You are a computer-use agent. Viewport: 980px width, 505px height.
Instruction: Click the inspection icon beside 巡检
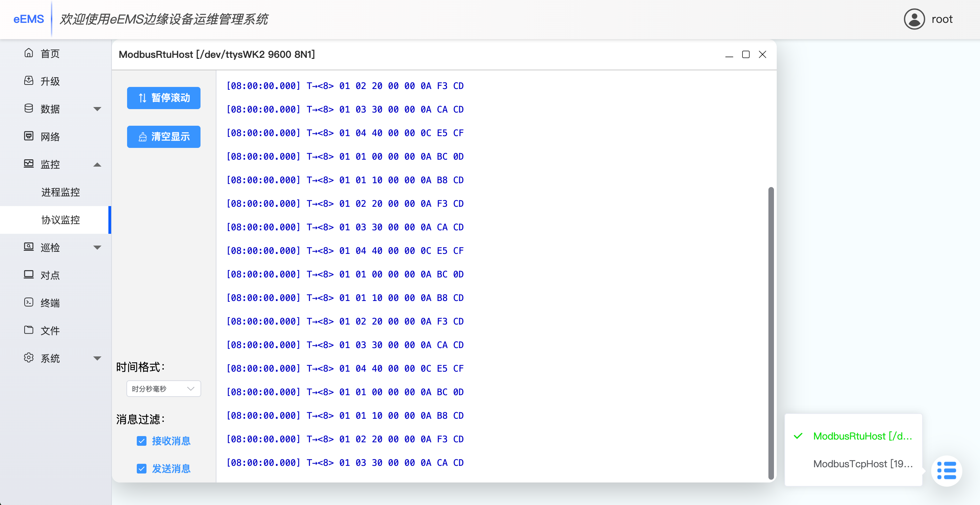pos(28,247)
